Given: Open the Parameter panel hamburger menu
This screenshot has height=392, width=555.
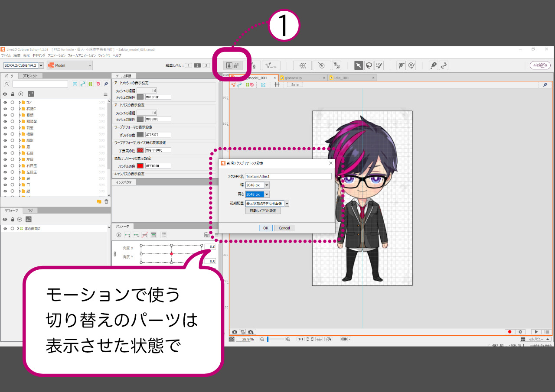Looking at the screenshot, I should tap(216, 235).
